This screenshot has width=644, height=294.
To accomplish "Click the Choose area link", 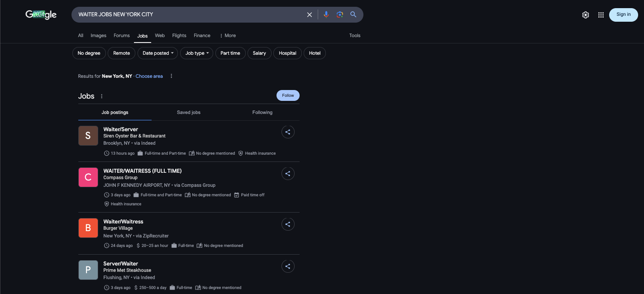I will click(149, 76).
